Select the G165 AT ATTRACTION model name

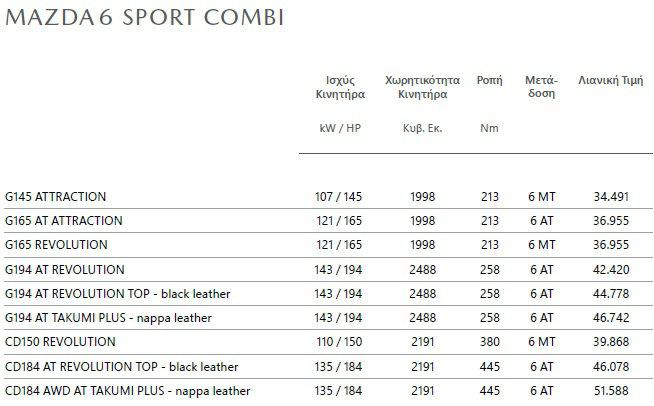[63, 220]
